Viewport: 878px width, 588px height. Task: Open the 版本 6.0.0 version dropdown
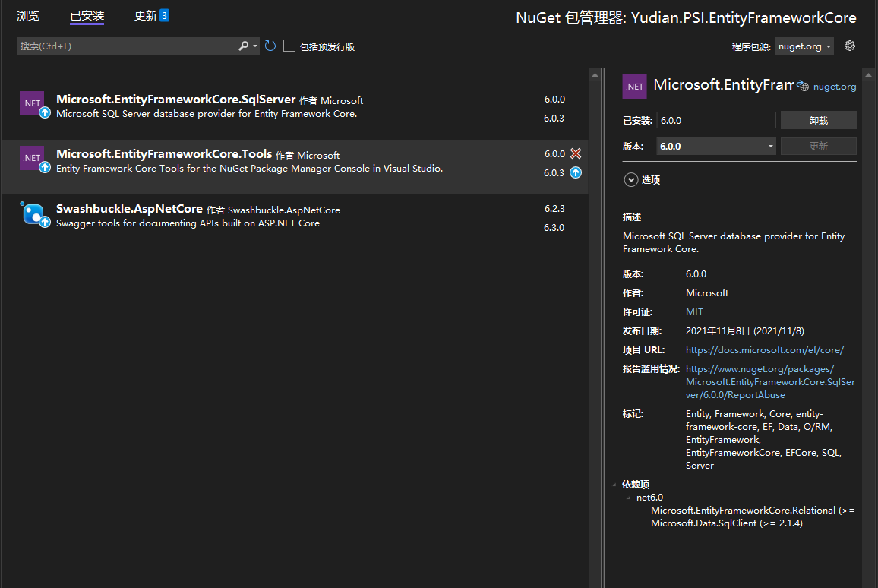tap(770, 146)
